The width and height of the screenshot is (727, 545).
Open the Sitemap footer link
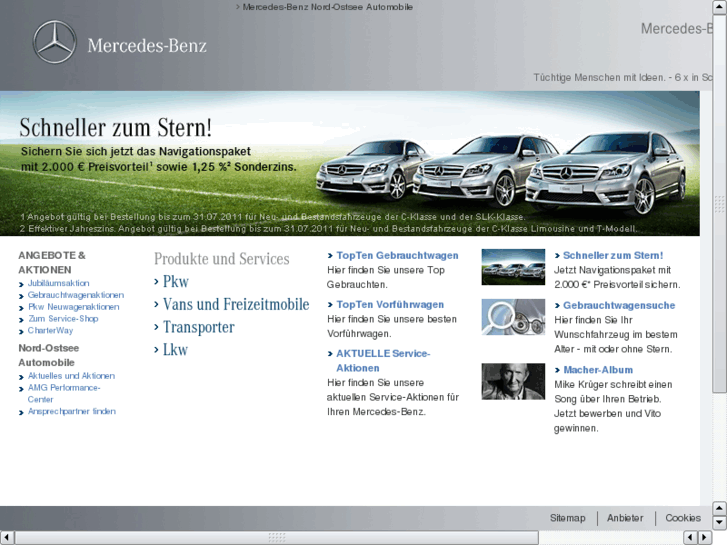(x=568, y=518)
